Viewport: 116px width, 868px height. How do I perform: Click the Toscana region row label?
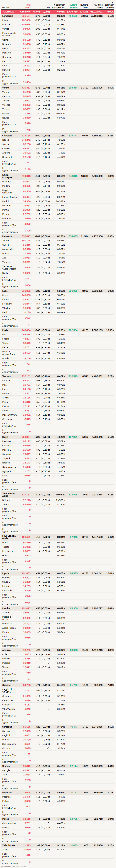[x=7, y=376]
